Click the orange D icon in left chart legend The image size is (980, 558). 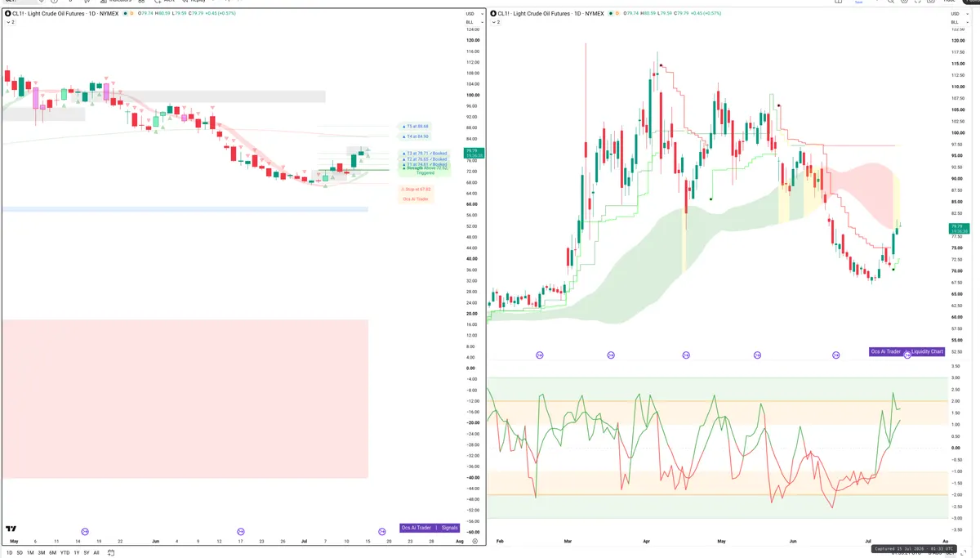(x=131, y=13)
